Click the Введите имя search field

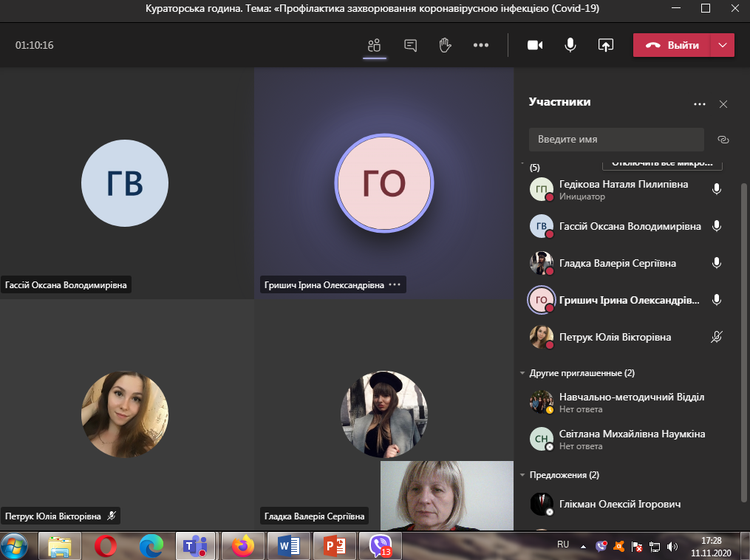[x=616, y=139]
